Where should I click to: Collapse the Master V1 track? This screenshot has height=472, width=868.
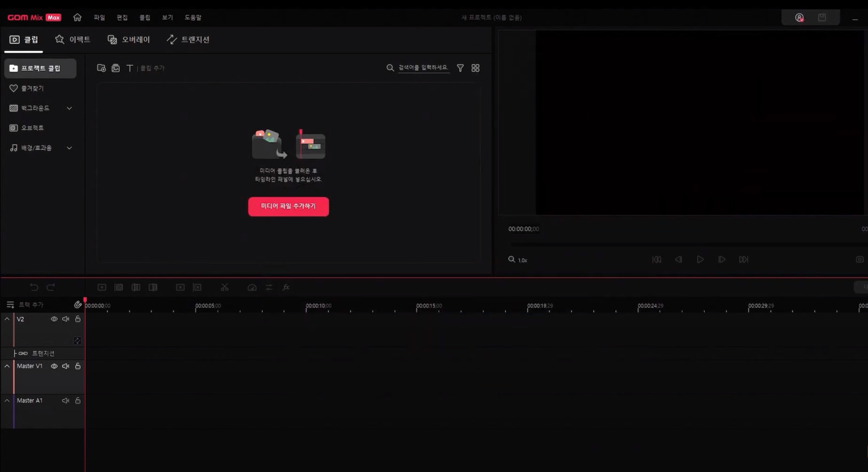[x=7, y=366]
